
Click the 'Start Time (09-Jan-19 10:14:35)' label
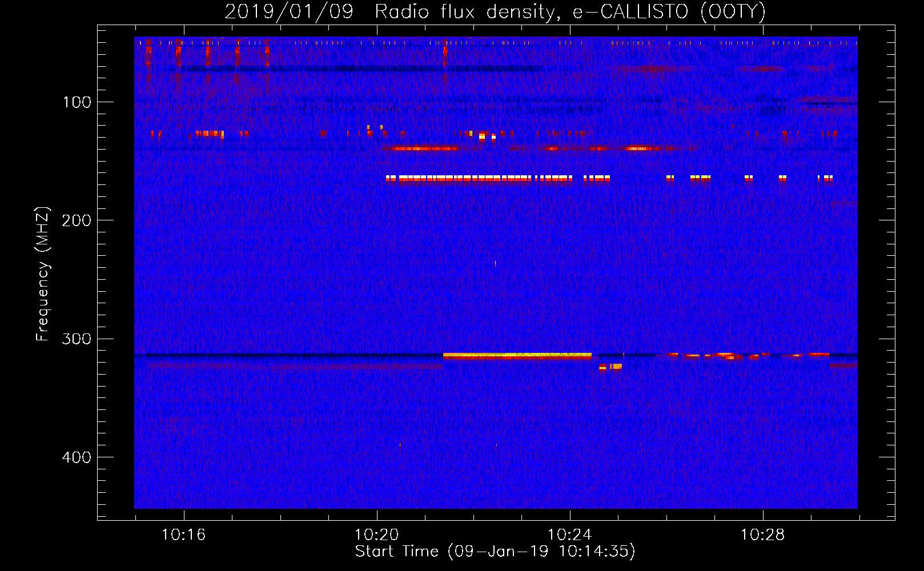[x=495, y=552]
